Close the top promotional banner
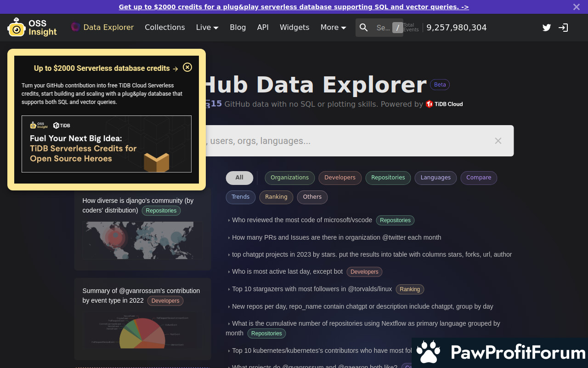This screenshot has width=588, height=368. (x=577, y=7)
